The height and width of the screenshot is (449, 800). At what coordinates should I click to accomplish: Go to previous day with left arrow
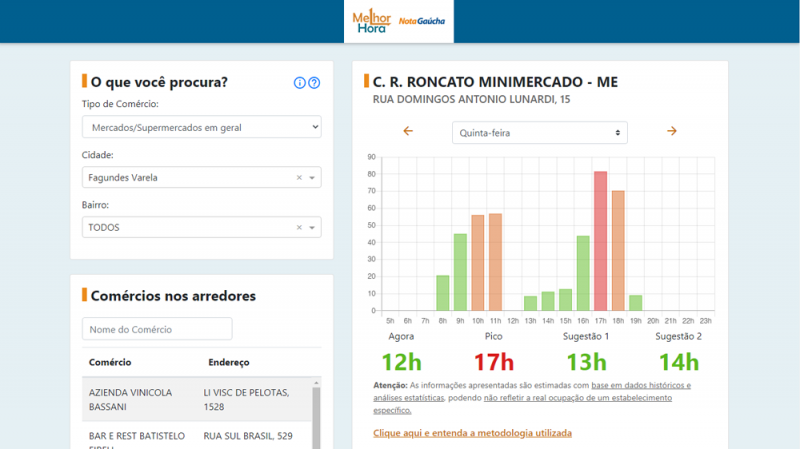click(x=408, y=131)
